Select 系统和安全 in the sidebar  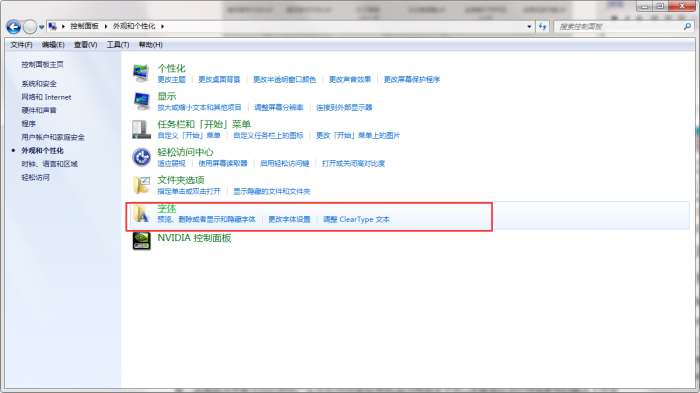(x=39, y=84)
